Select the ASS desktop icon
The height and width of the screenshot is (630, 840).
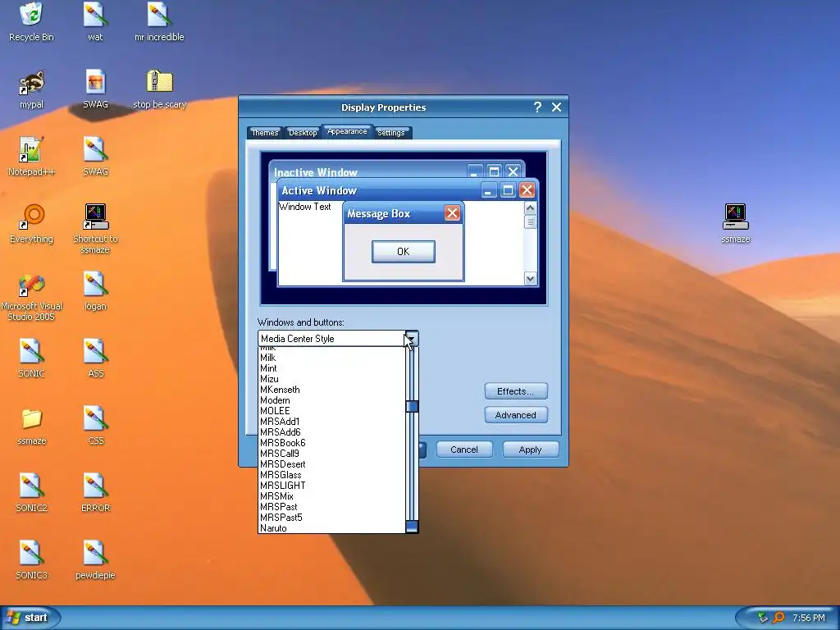coord(95,358)
